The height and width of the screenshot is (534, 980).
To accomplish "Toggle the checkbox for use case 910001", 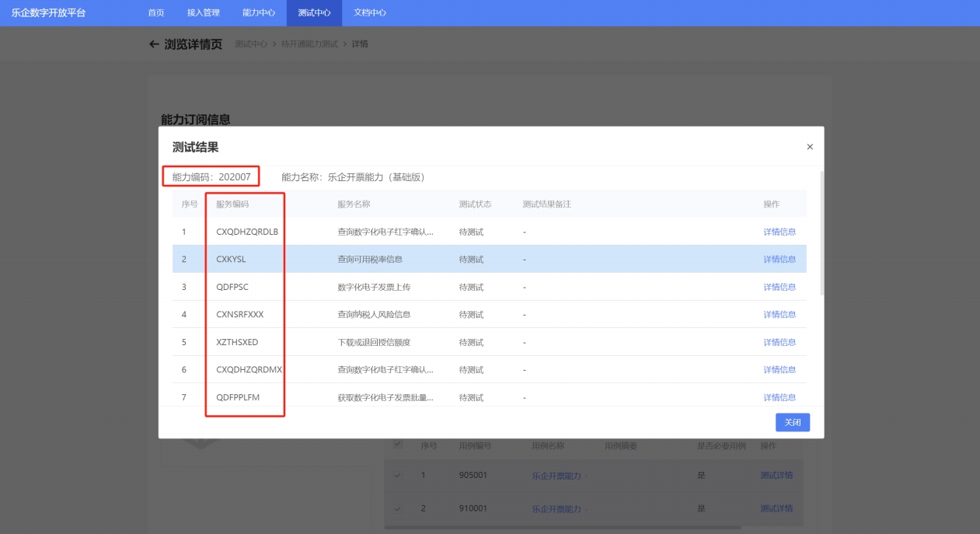I will coord(399,509).
